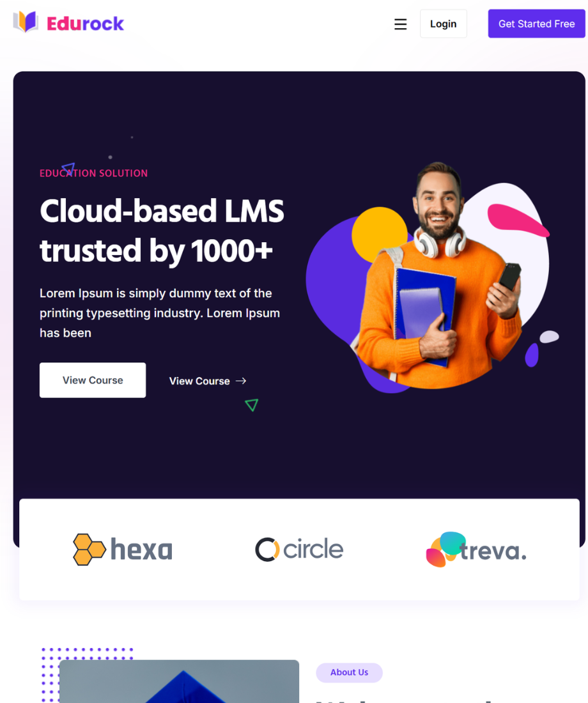Open the hamburger navigation menu

pos(400,24)
